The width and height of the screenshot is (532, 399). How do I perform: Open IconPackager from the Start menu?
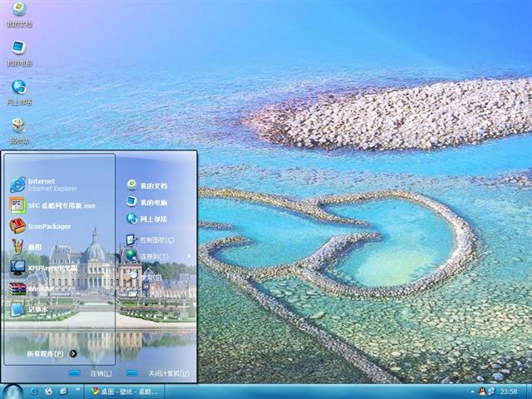pyautogui.click(x=40, y=226)
